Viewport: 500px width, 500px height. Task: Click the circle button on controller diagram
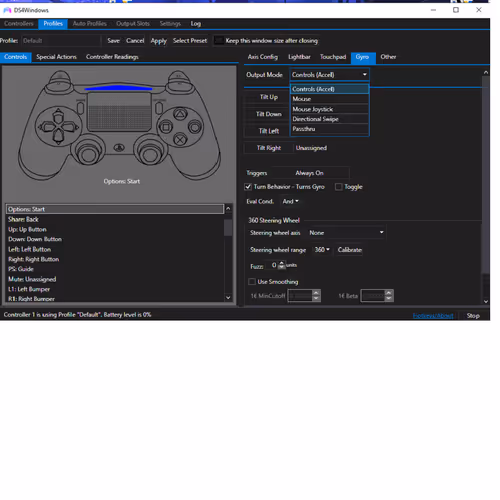point(195,127)
